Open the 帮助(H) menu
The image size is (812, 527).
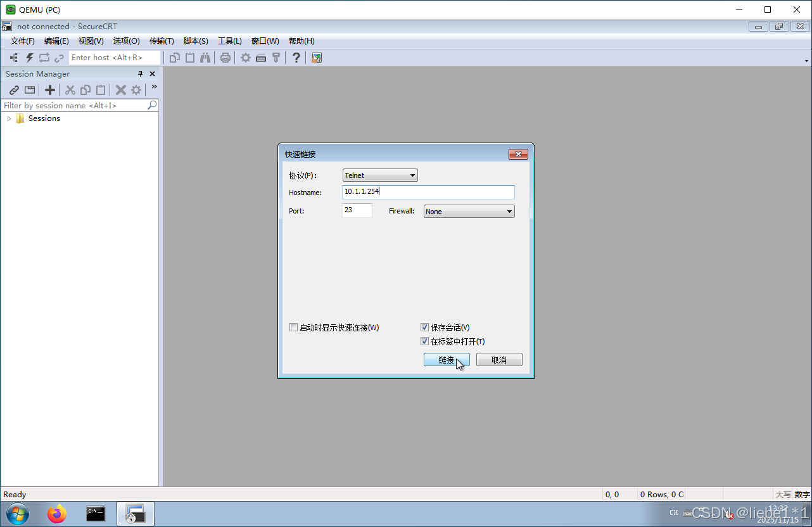point(301,41)
